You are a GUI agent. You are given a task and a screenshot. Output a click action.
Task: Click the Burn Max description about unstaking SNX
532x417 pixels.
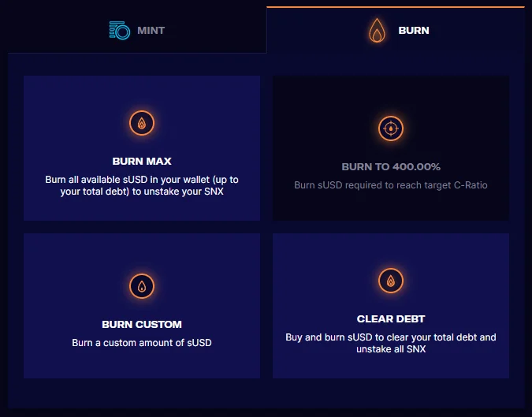tap(142, 185)
